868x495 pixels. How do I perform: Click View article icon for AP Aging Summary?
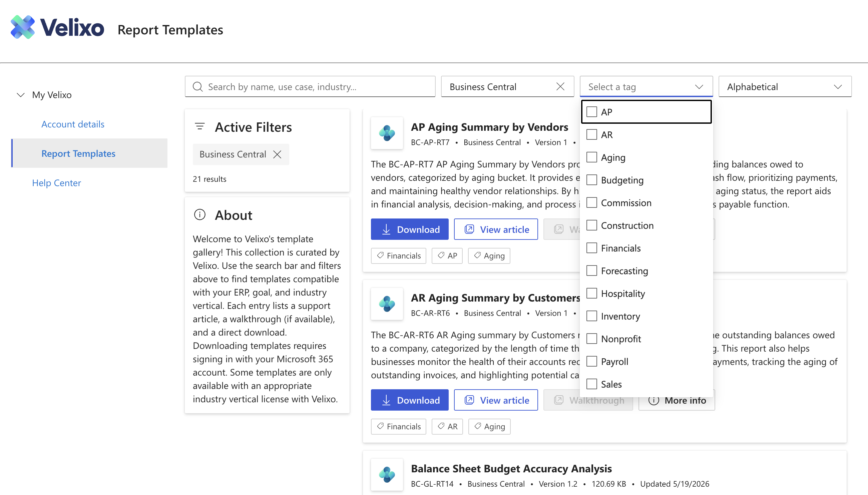pyautogui.click(x=469, y=229)
